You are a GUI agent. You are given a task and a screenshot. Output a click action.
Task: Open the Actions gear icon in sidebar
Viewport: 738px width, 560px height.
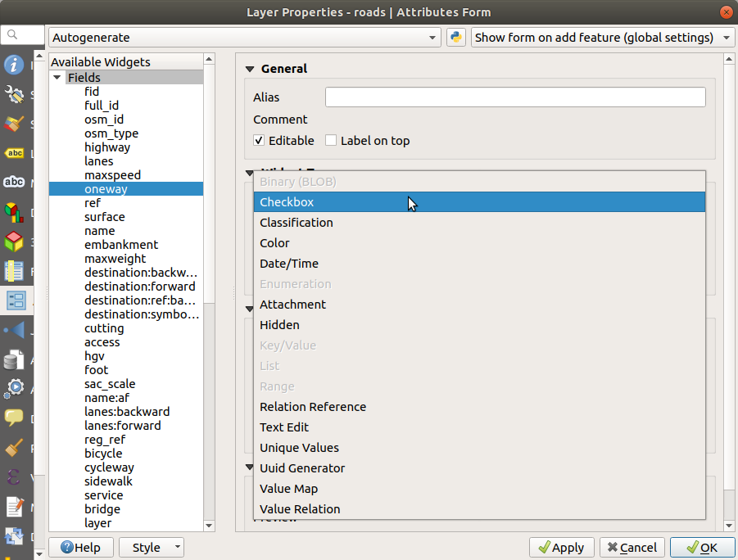14,388
